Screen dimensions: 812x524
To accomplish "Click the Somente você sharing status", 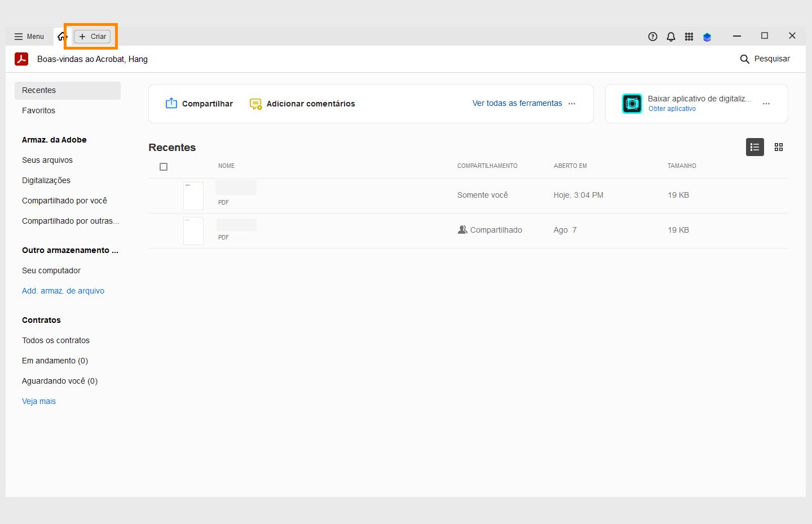I will pos(483,196).
